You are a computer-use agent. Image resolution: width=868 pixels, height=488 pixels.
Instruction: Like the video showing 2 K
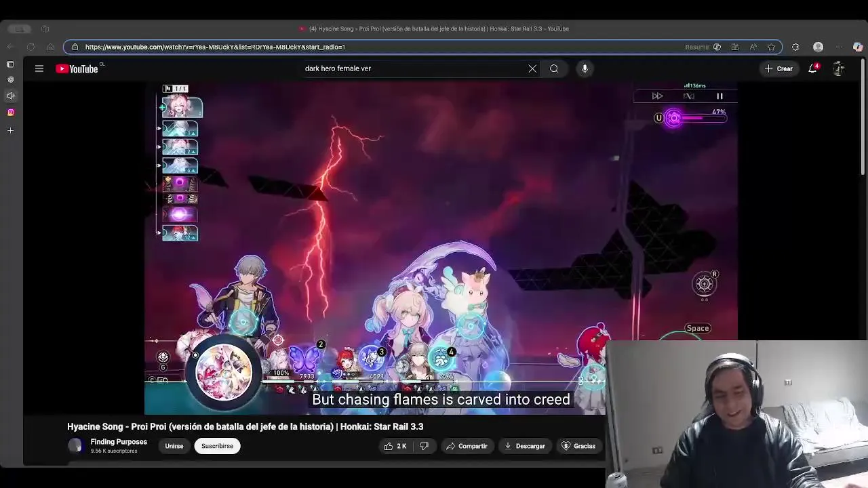coord(395,446)
